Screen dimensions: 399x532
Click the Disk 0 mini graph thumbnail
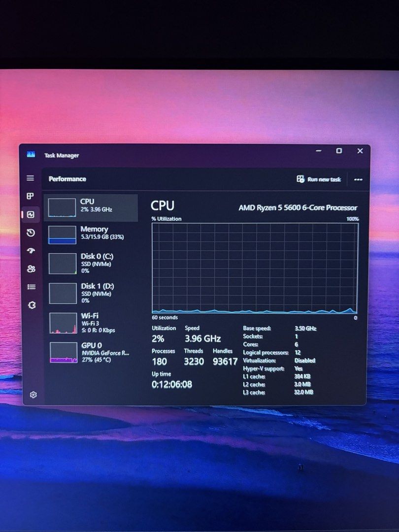[63, 264]
